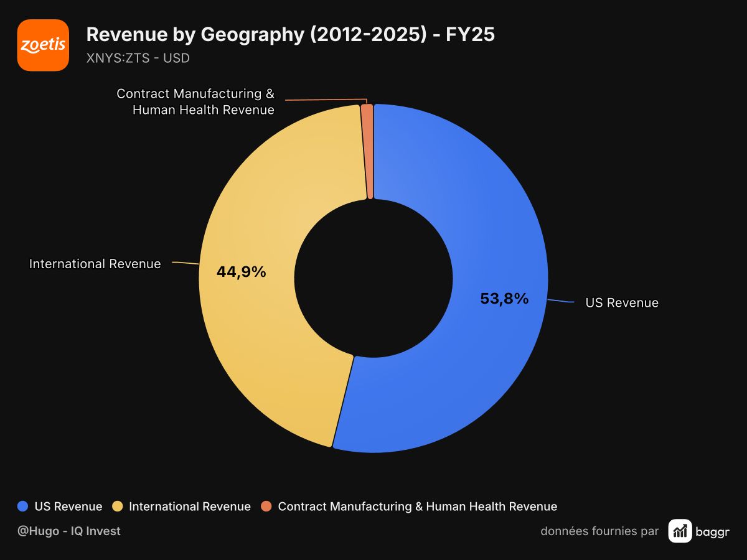
Task: Click the US Revenue callout label beside chart
Action: click(x=622, y=302)
